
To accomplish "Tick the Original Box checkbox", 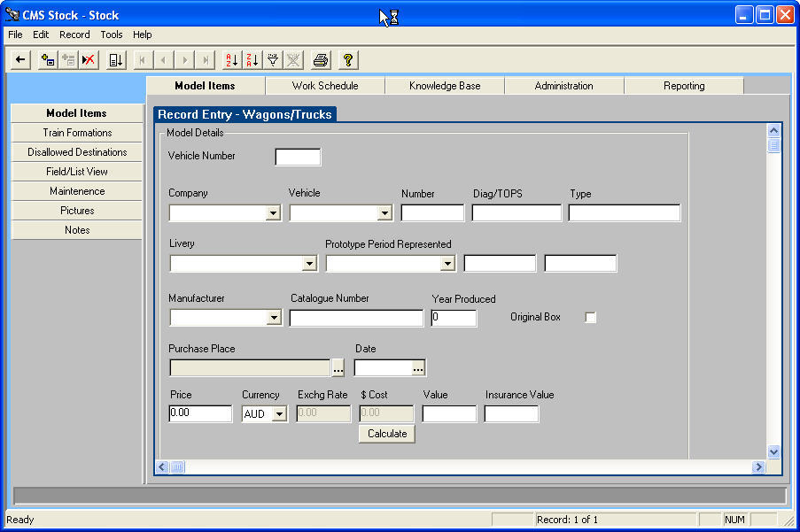I will [x=590, y=318].
